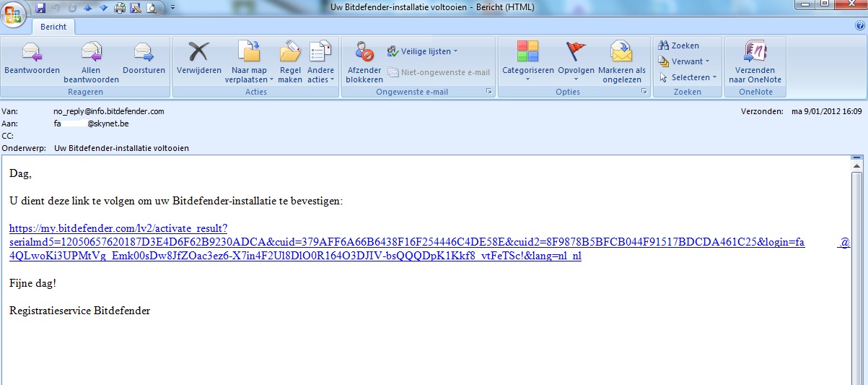Click the Save As diskette-with-pencil icon
This screenshot has height=385, width=868.
135,8
